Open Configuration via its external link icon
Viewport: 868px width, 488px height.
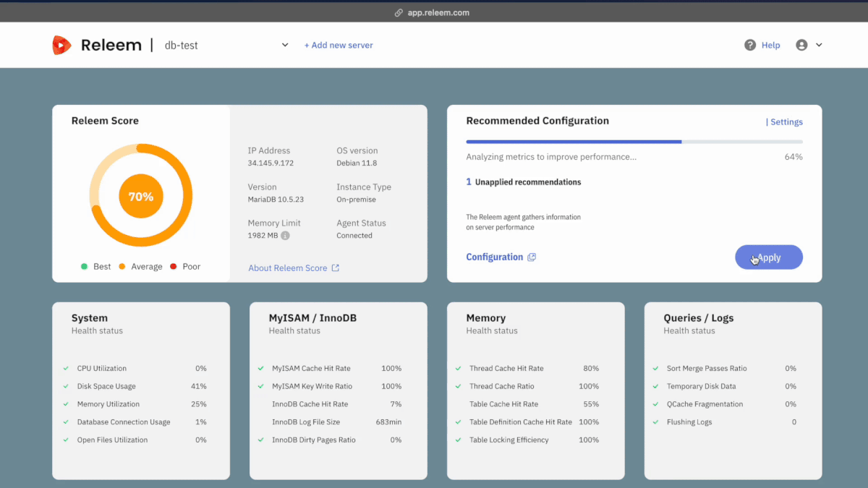tap(532, 257)
